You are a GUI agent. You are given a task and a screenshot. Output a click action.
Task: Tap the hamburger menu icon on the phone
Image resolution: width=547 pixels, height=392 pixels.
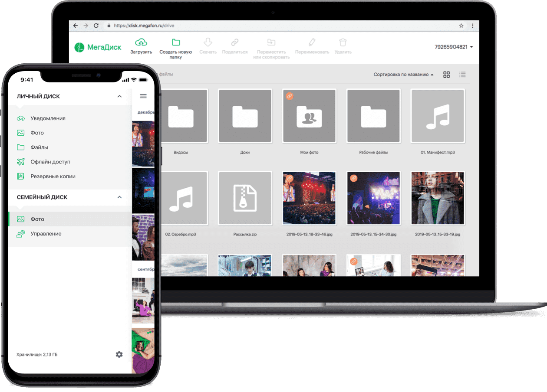(x=143, y=96)
